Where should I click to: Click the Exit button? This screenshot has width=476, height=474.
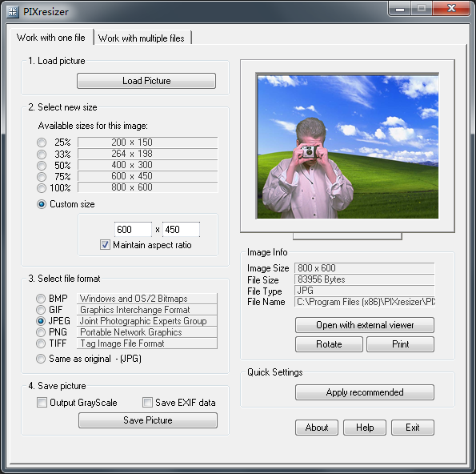(413, 428)
